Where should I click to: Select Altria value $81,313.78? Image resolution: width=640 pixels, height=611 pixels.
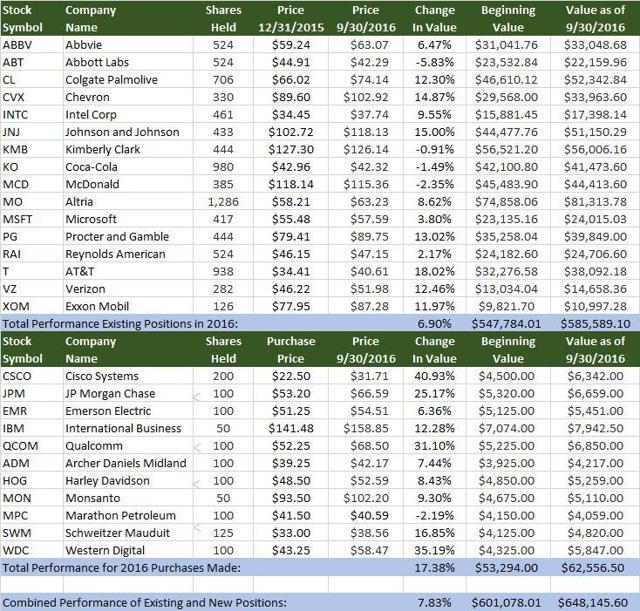(x=595, y=202)
